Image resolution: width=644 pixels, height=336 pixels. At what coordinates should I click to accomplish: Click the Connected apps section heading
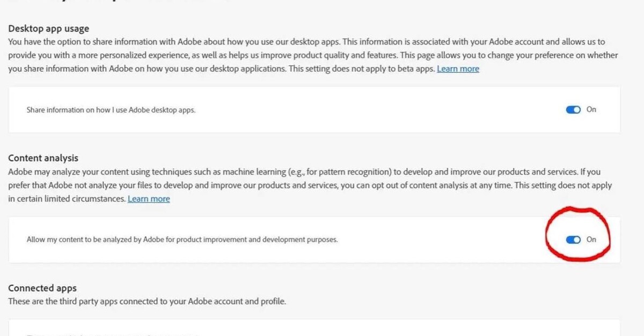tap(42, 288)
